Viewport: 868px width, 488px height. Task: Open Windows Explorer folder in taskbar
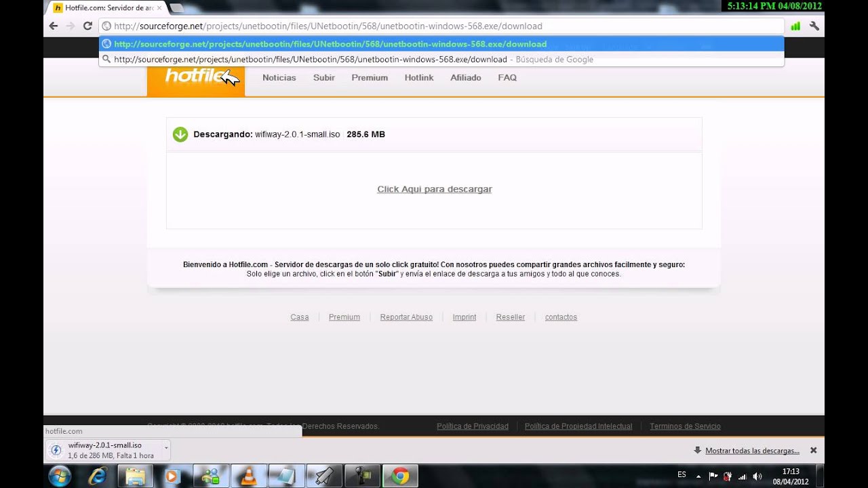click(136, 476)
